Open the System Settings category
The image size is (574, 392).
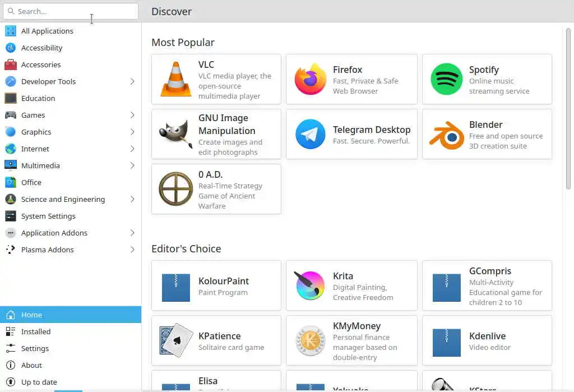71,216
